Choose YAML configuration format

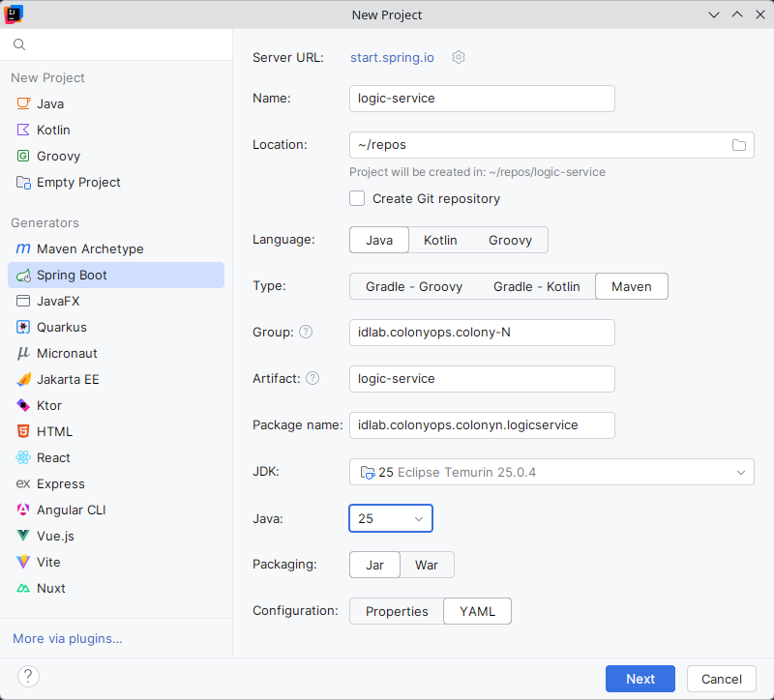[x=477, y=611]
